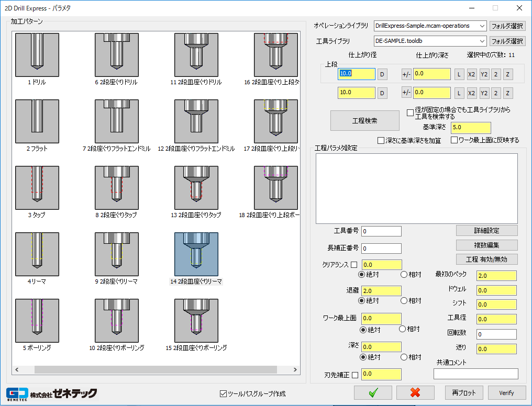The width and height of the screenshot is (532, 406).
Task: Select 絶対 radio under 深さ
Action: 363,357
